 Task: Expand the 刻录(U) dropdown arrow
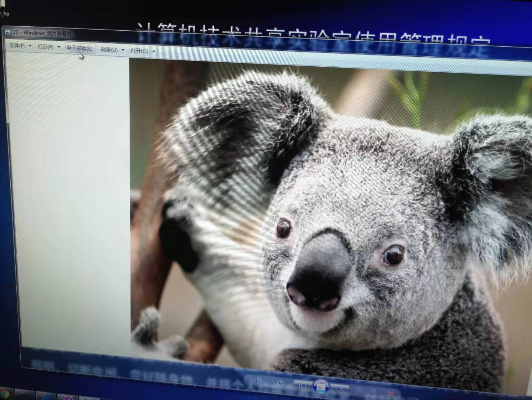pyautogui.click(x=123, y=50)
